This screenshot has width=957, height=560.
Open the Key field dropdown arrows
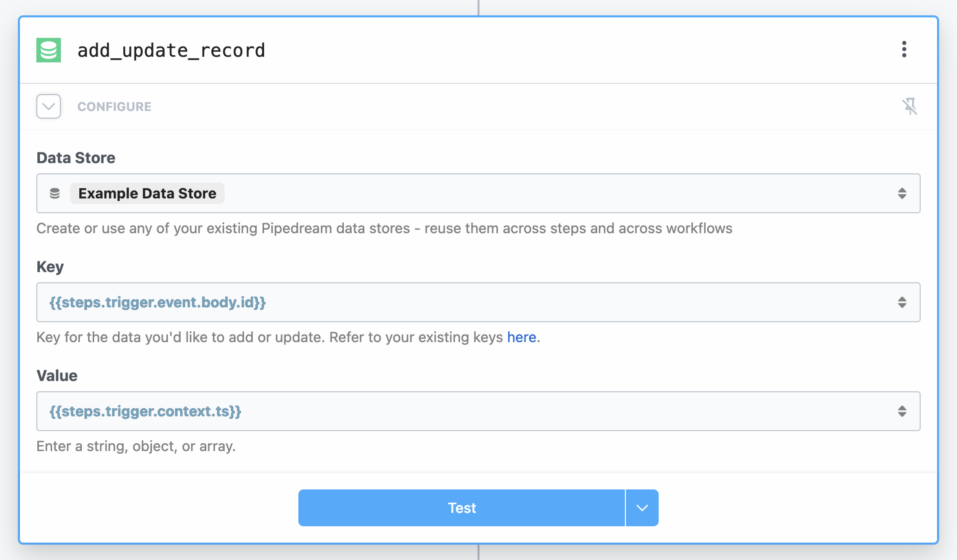click(x=902, y=303)
